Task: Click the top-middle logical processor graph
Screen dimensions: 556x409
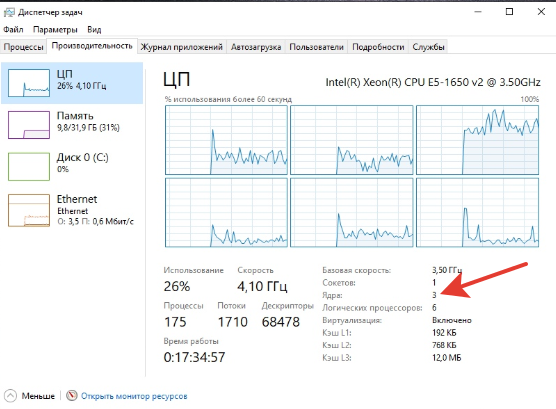Action: pyautogui.click(x=352, y=140)
